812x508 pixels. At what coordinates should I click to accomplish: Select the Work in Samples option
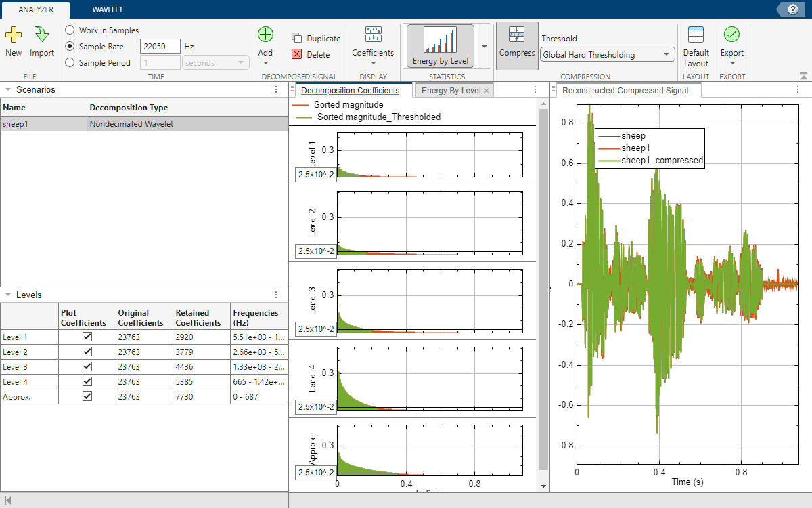coord(70,30)
